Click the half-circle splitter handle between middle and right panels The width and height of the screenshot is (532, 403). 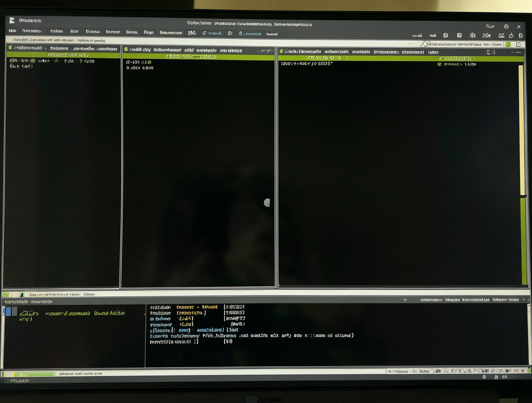pos(267,203)
